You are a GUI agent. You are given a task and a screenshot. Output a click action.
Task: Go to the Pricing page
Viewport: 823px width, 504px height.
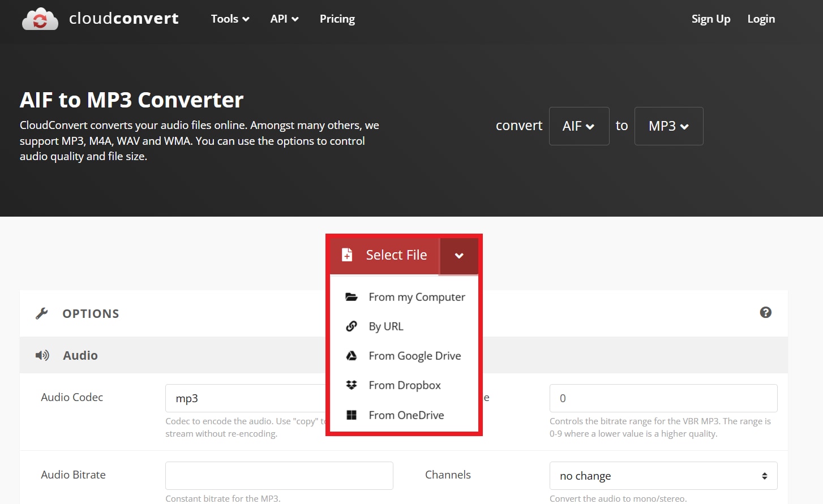[337, 19]
